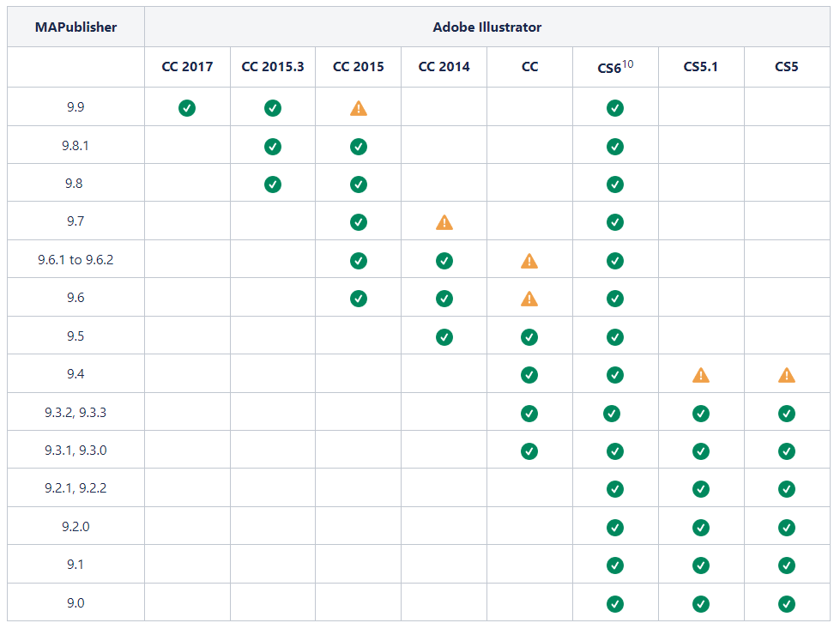Click the warning icon in the 9.6.1 to 9.6.2 row
The image size is (840, 629).
529,261
